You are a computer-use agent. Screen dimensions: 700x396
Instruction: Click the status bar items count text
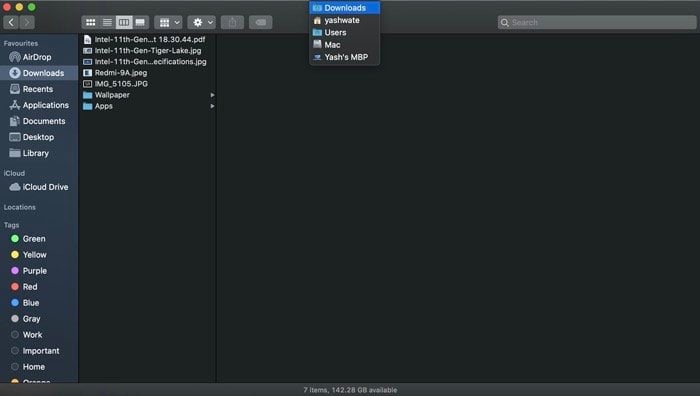pyautogui.click(x=350, y=390)
